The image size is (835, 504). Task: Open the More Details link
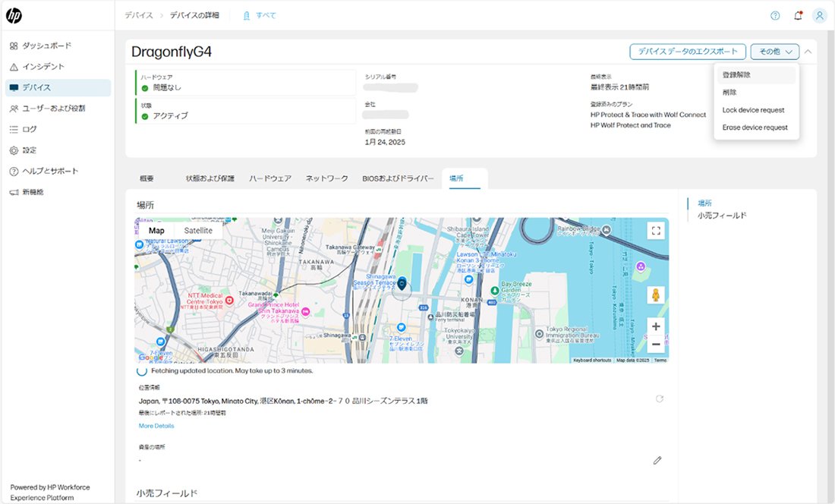tap(156, 426)
